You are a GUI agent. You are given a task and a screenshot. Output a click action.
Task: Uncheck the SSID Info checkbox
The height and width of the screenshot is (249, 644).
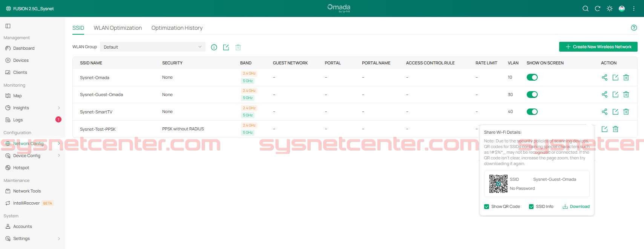tap(531, 207)
